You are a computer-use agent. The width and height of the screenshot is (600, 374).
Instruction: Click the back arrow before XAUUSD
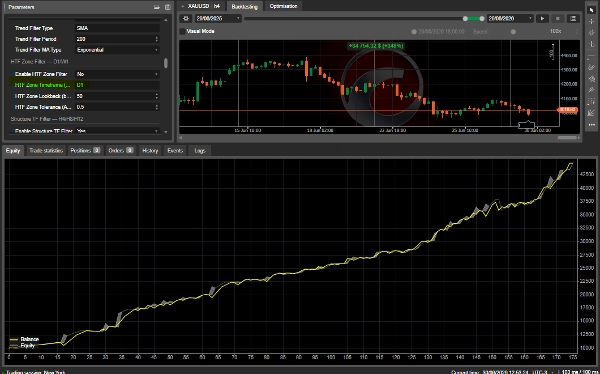pos(183,7)
